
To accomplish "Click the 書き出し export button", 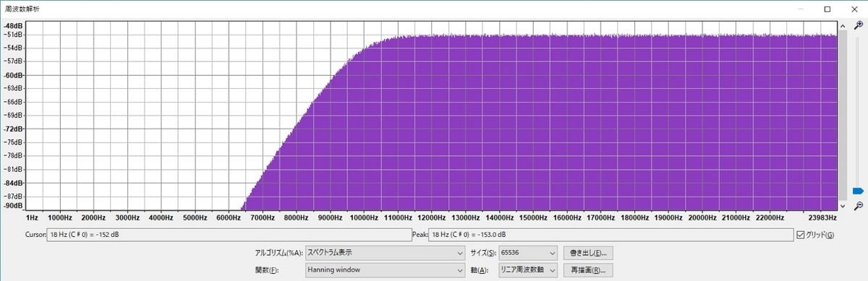I will (589, 253).
